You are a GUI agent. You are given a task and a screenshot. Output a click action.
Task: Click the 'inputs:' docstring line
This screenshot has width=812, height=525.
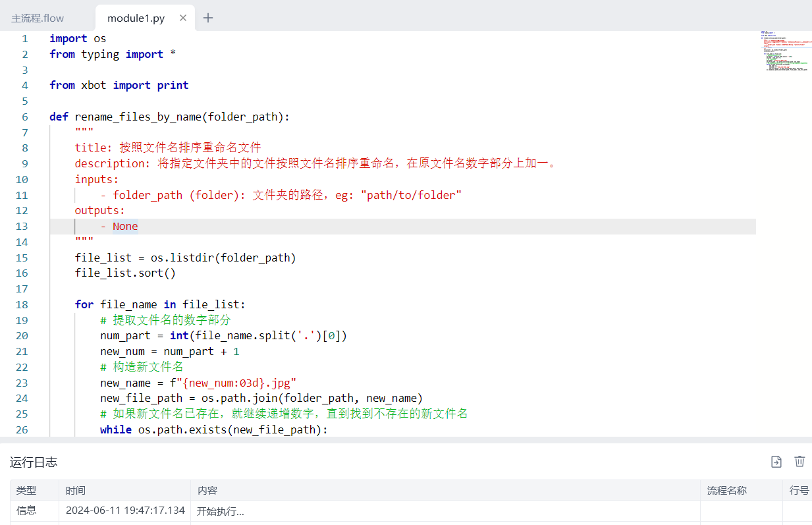click(97, 179)
